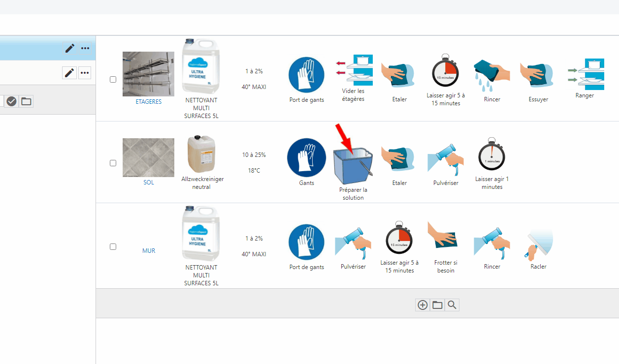The image size is (619, 364).
Task: Open the three-dots menu in the blue header row
Action: coord(85,48)
